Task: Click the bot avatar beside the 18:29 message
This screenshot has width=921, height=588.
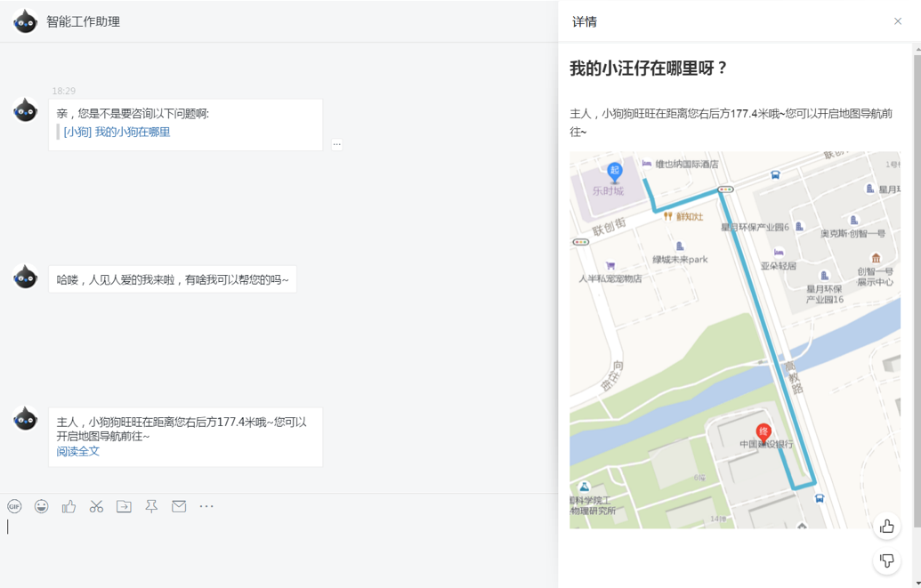Action: pos(25,110)
